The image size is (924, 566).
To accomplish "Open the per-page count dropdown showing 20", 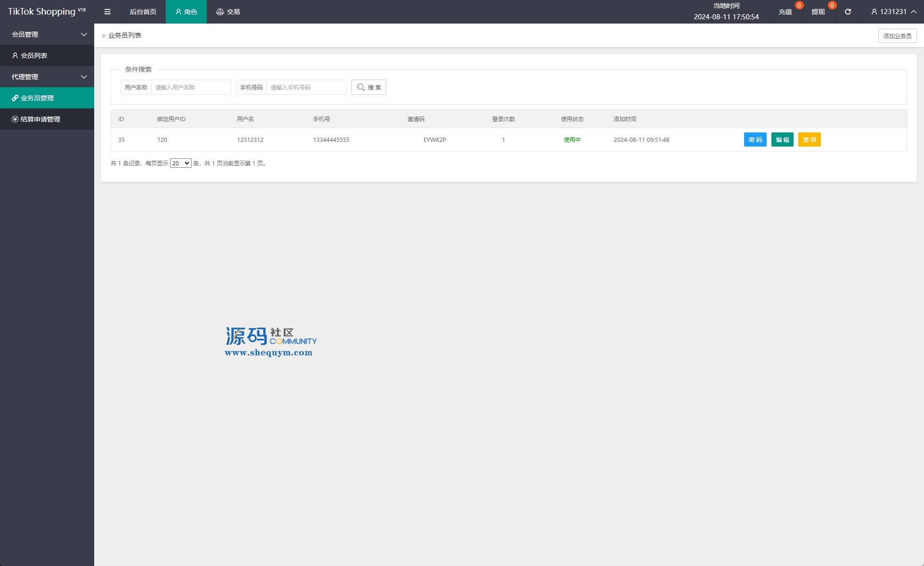I will pyautogui.click(x=181, y=163).
